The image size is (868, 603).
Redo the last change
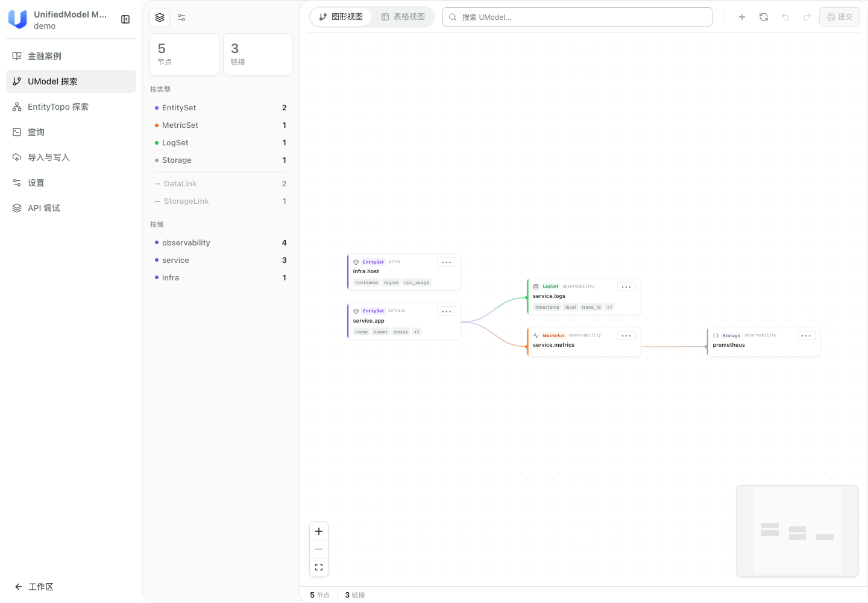(807, 17)
